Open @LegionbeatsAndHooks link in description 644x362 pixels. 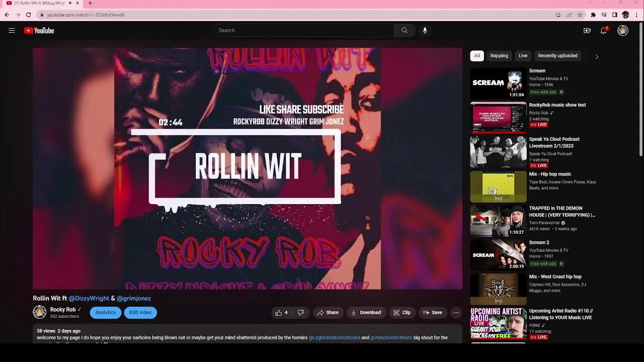pos(335,338)
